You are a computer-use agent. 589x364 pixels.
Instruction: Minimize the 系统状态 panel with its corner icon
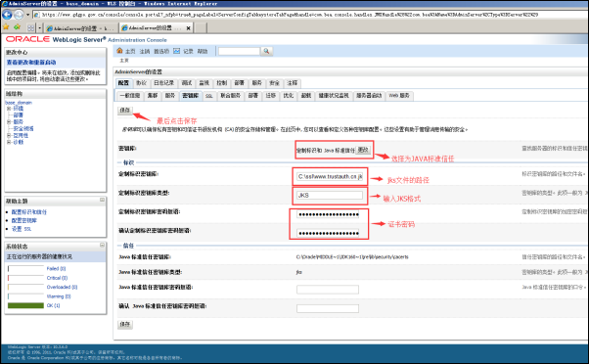102,245
